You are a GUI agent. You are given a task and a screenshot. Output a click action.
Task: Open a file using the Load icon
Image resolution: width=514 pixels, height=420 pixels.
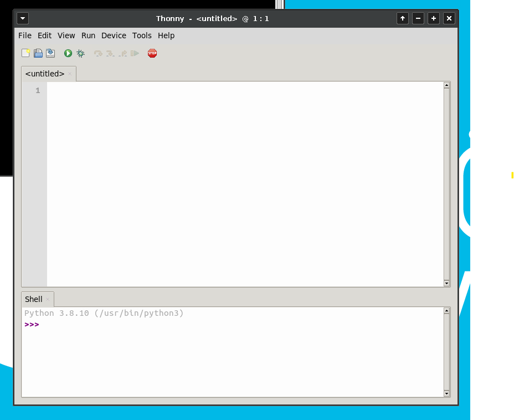(x=38, y=53)
